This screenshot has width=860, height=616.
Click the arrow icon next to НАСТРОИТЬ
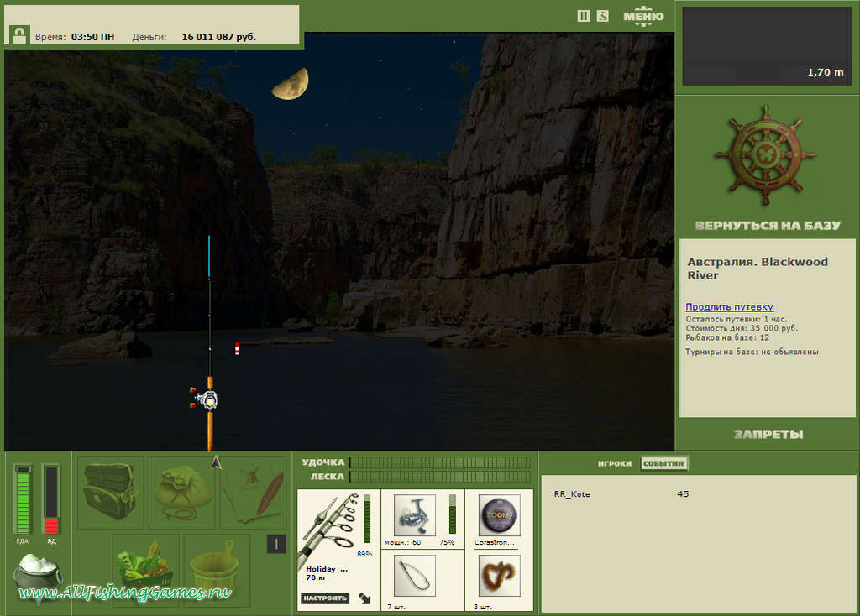[x=364, y=598]
